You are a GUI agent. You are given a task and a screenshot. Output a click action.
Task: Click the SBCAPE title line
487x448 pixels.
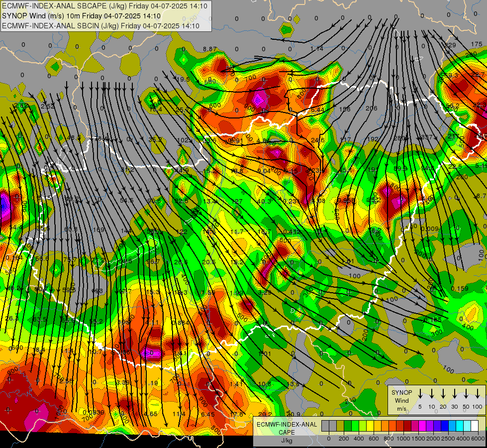pos(104,6)
